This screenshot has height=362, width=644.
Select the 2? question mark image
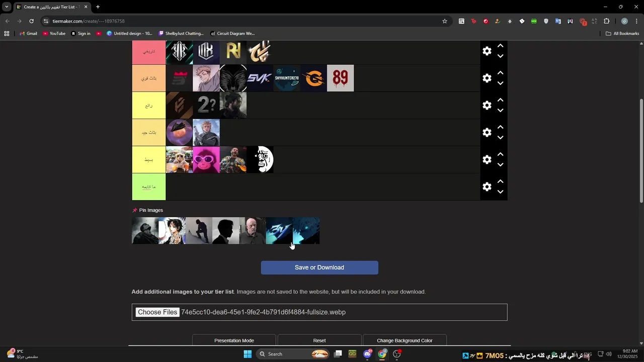206,105
